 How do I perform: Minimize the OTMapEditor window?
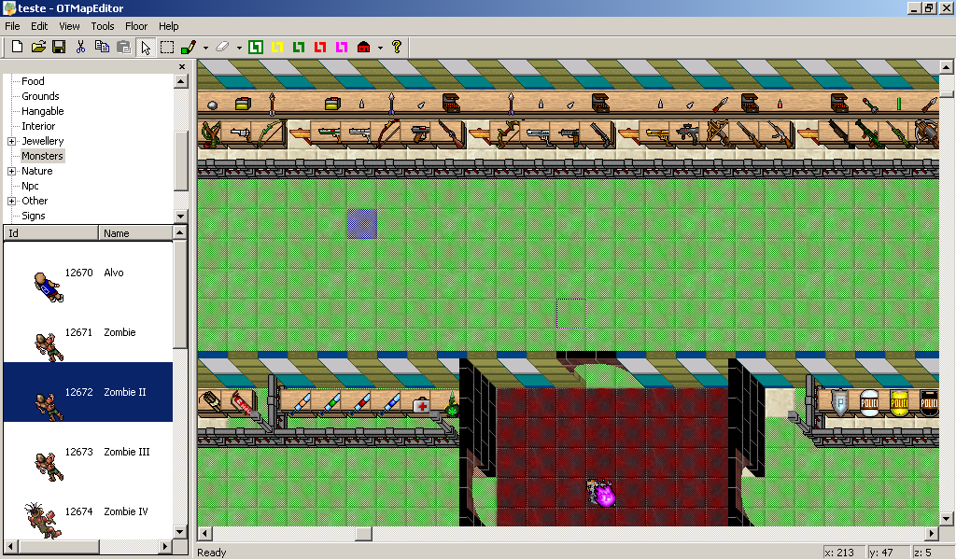(x=913, y=7)
